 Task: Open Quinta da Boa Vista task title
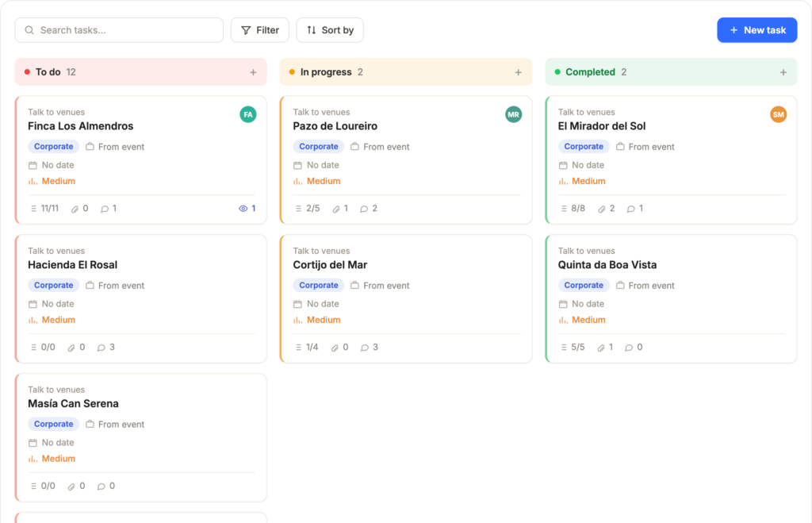(607, 265)
